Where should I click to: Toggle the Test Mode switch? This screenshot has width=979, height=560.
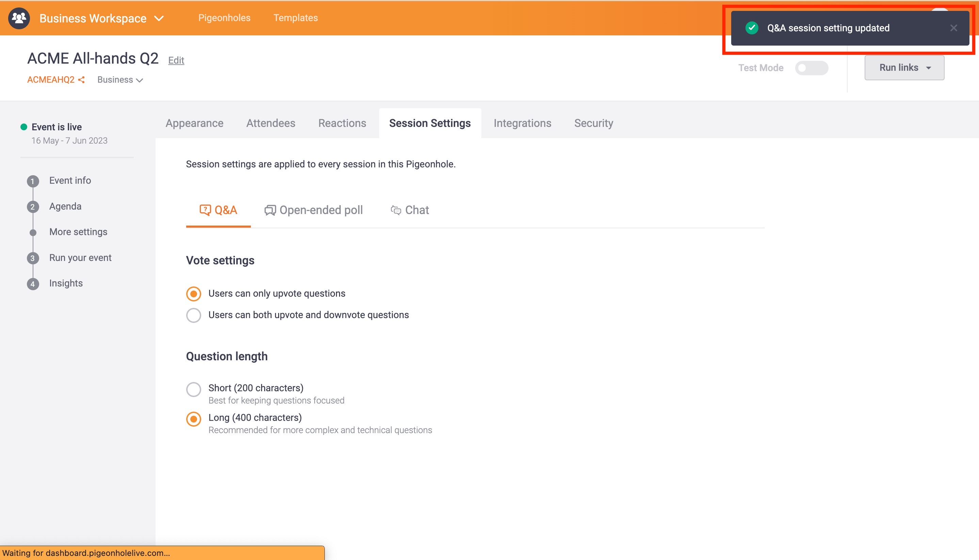pos(811,68)
